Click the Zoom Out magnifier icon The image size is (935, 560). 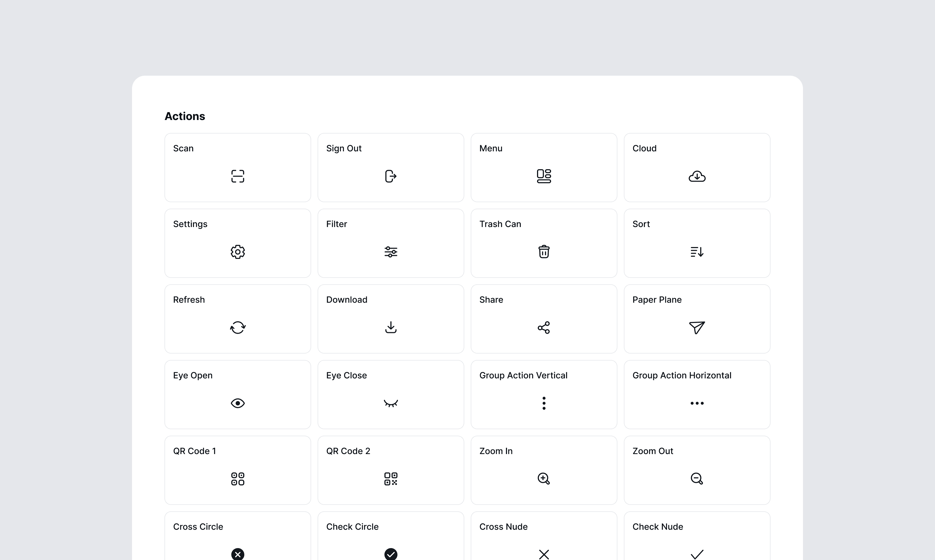coord(697,479)
